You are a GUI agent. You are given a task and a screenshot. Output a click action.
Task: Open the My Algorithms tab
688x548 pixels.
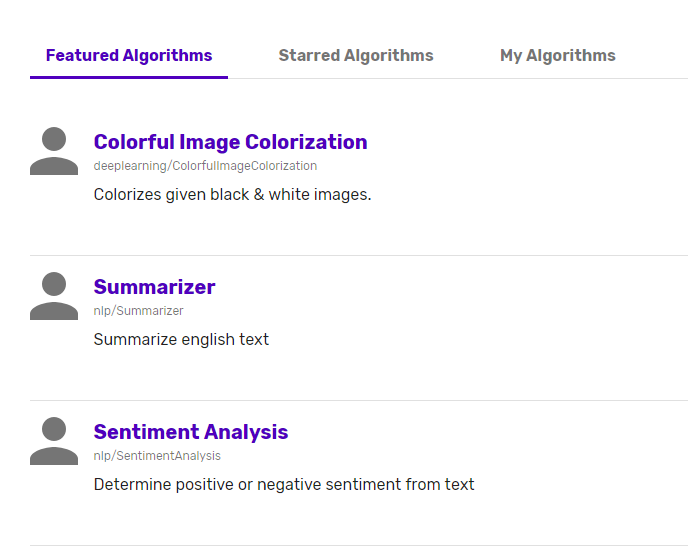pos(558,55)
